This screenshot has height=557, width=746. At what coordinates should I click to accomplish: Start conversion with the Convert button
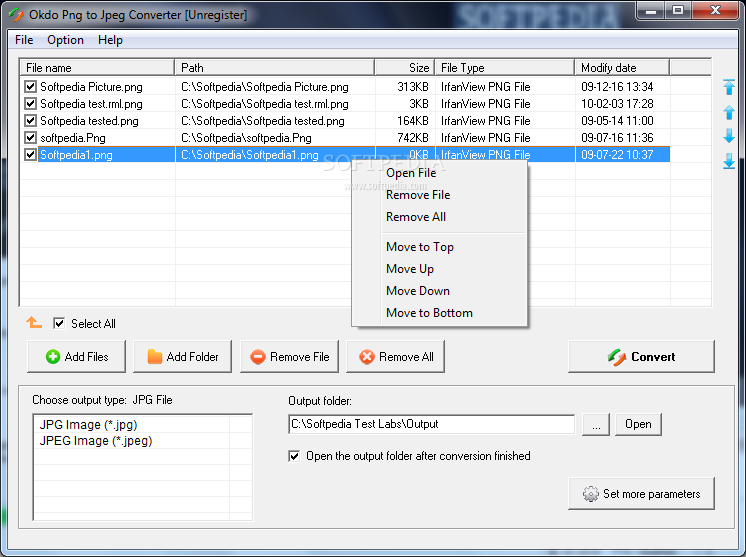[641, 356]
